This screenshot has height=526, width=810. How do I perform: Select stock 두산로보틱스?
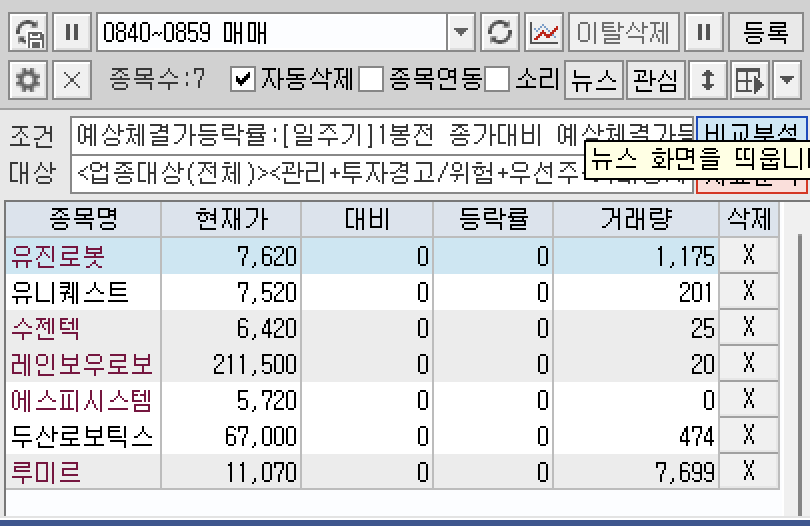coord(82,437)
